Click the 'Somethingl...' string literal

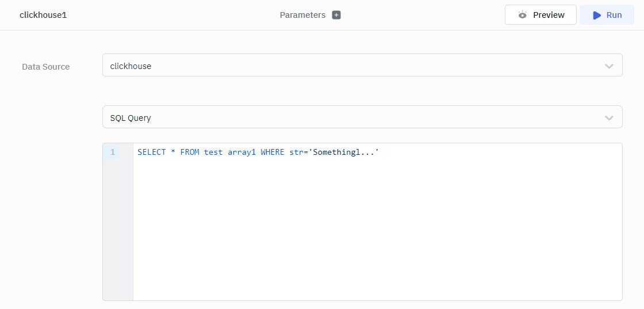pyautogui.click(x=344, y=152)
